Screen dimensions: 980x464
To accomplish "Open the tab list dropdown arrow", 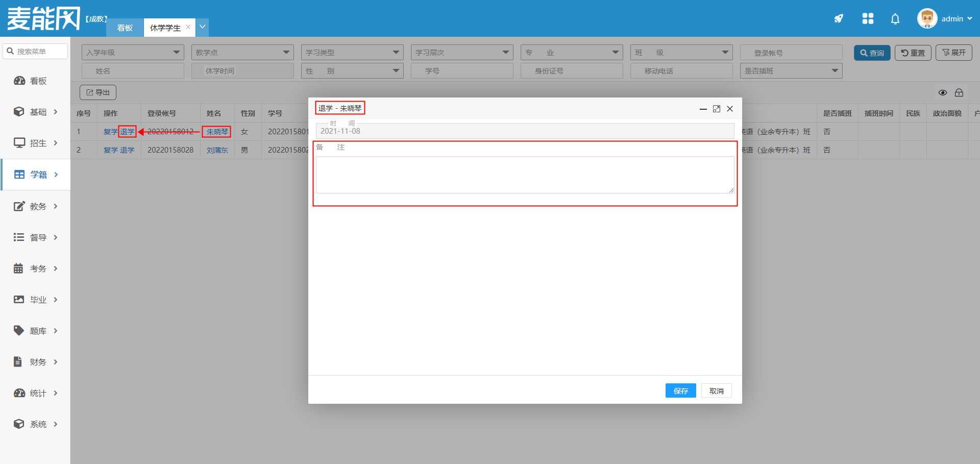I will pos(203,27).
